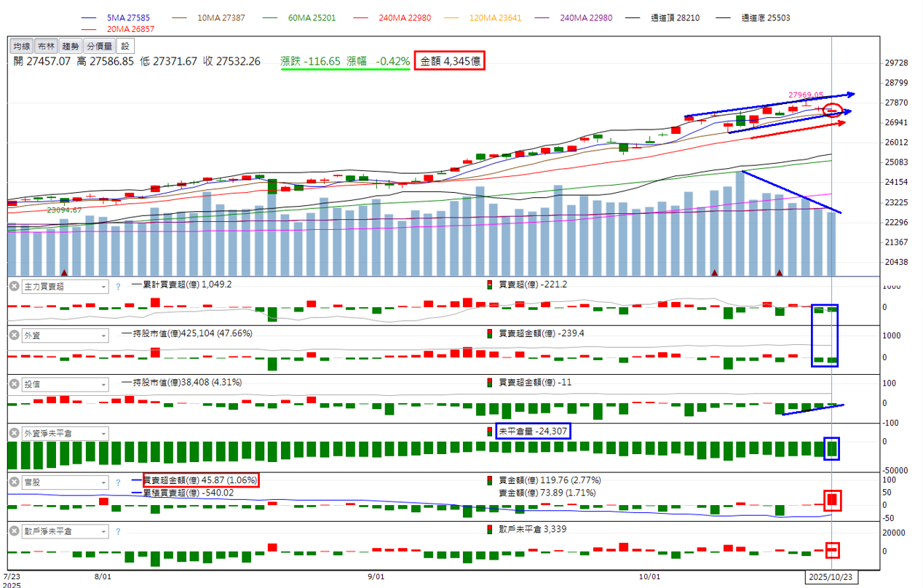Remove the 官股 indicator panel

(x=14, y=482)
